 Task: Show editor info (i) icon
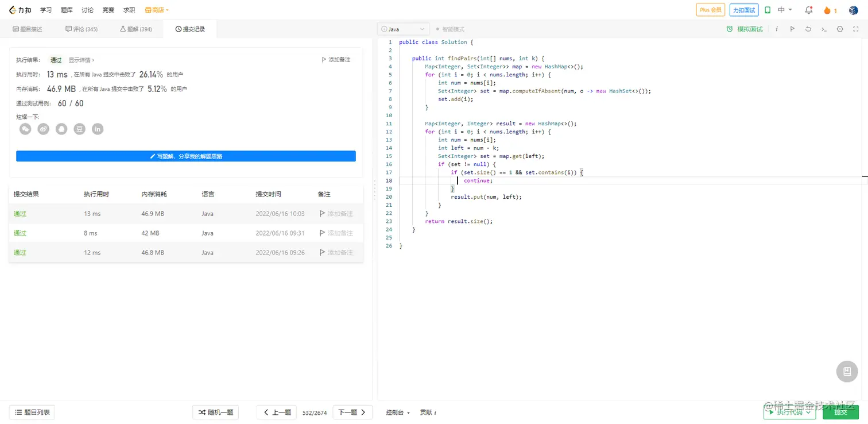(x=777, y=29)
